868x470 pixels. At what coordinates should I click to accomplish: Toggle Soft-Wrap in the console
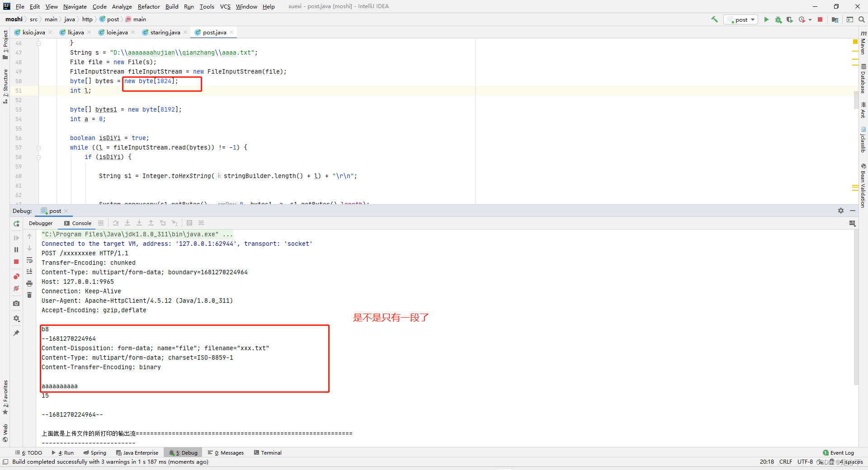click(x=29, y=260)
